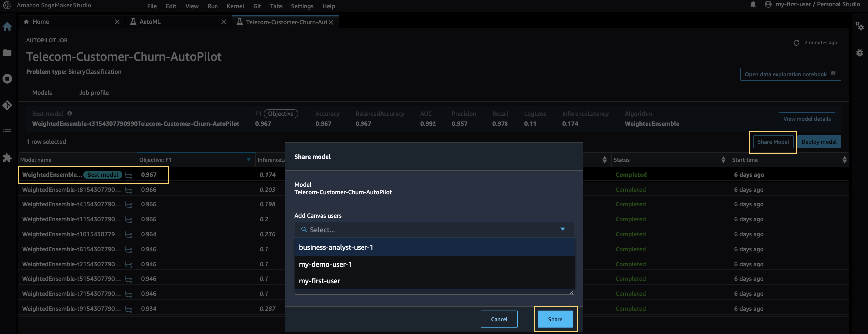Open the Settings menu
This screenshot has width=868, height=334.
click(x=302, y=6)
